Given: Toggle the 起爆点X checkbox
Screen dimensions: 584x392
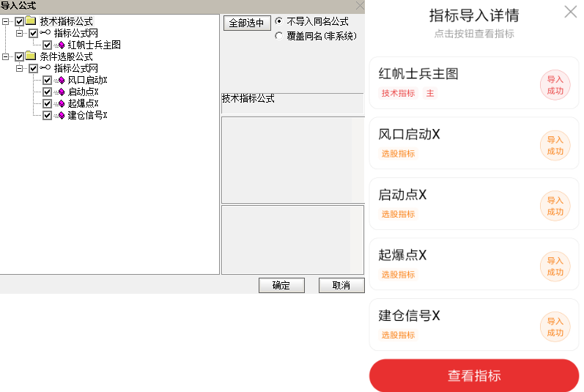Looking at the screenshot, I should click(47, 103).
